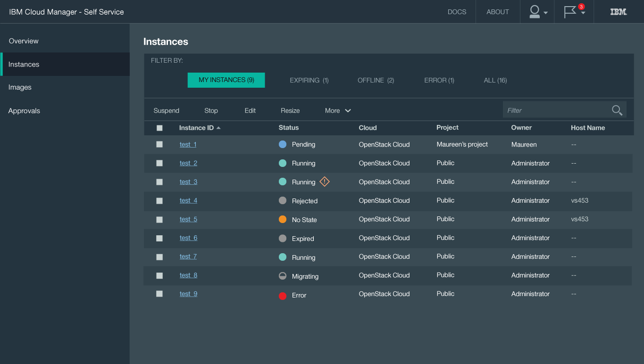This screenshot has height=364, width=644.
Task: Select the test_5 row checkbox
Action: (159, 219)
